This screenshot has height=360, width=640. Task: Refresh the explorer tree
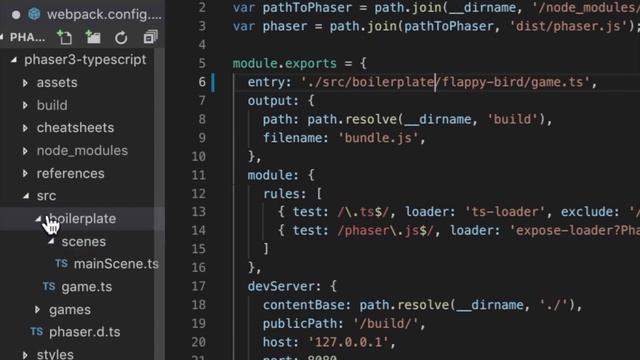(121, 38)
